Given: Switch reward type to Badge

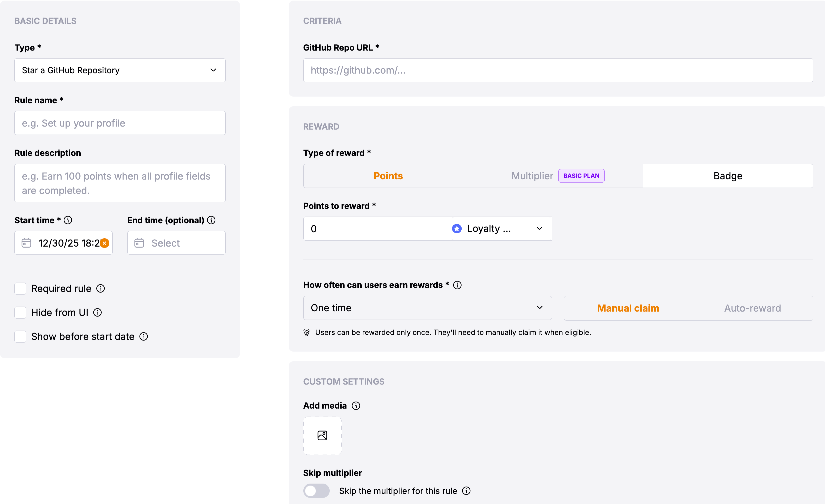Looking at the screenshot, I should [727, 176].
